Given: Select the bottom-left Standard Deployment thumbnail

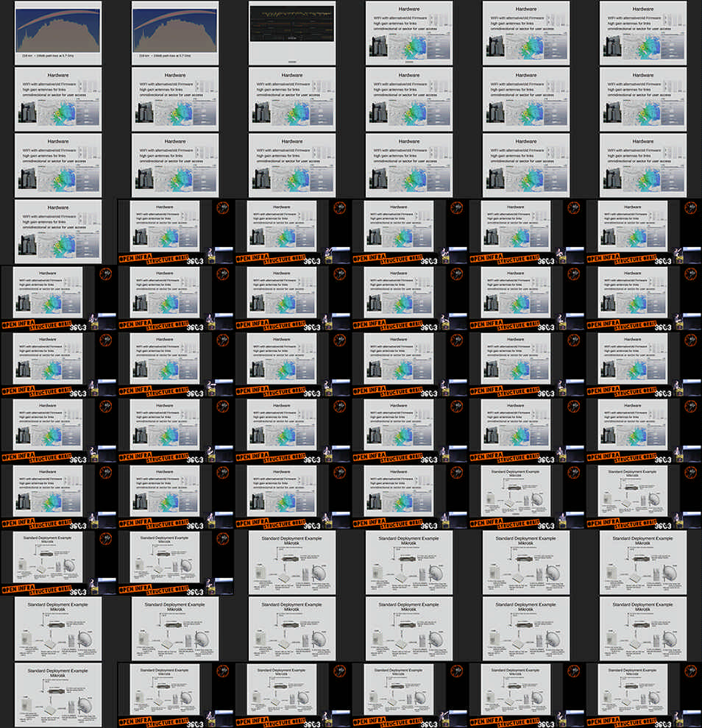Looking at the screenshot, I should pos(58,694).
